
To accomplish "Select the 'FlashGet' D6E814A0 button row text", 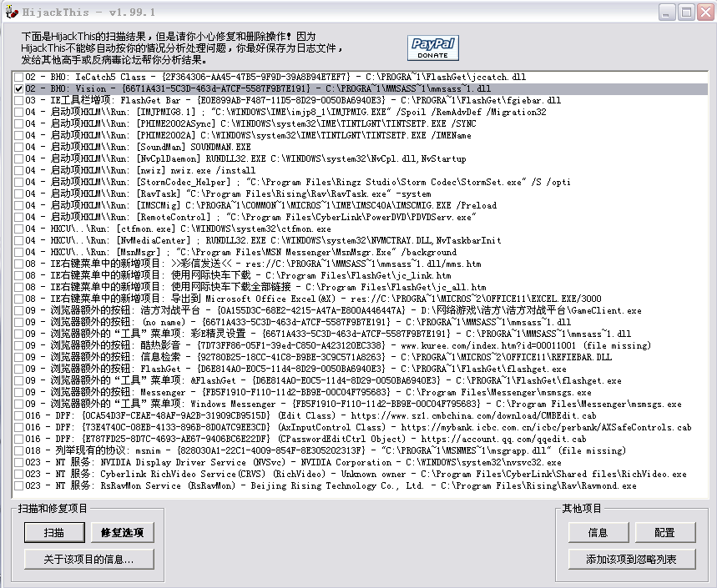I will [295, 369].
